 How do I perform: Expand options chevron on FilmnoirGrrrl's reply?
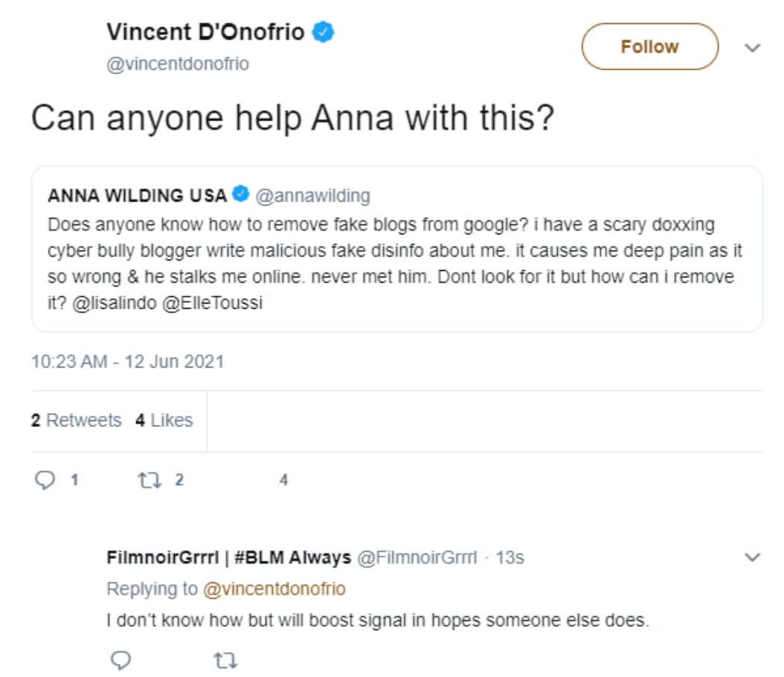pos(752,557)
